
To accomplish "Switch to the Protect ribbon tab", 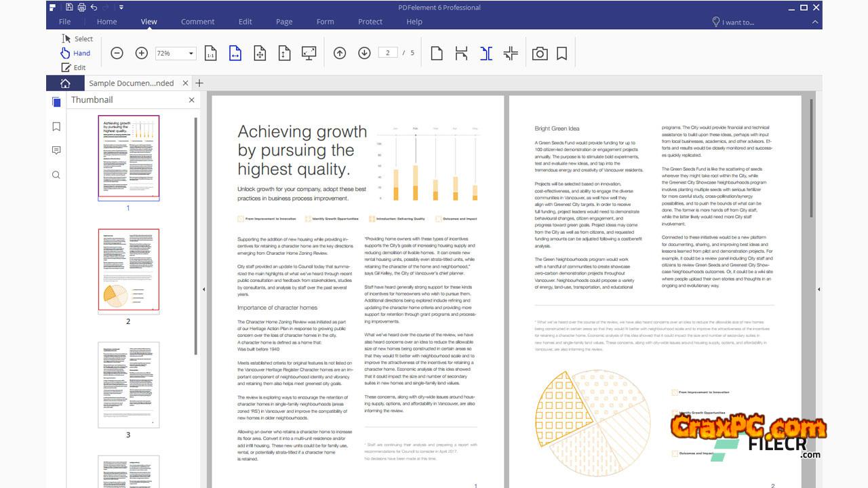I will [x=370, y=22].
